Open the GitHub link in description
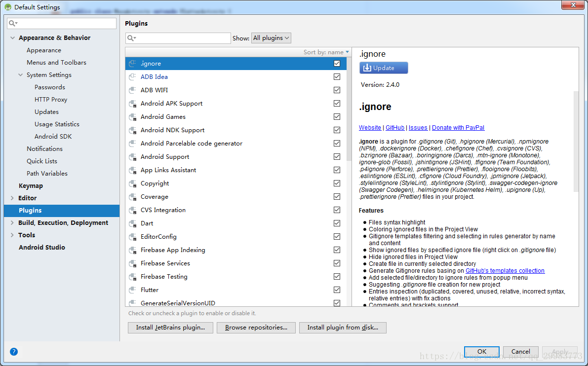588x366 pixels. click(x=395, y=128)
